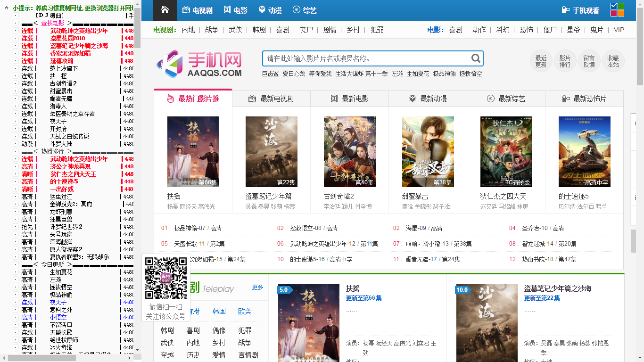The width and height of the screenshot is (644, 362).
Task: Open 延禧攻略 in the left sidebar list
Action: pyautogui.click(x=61, y=61)
